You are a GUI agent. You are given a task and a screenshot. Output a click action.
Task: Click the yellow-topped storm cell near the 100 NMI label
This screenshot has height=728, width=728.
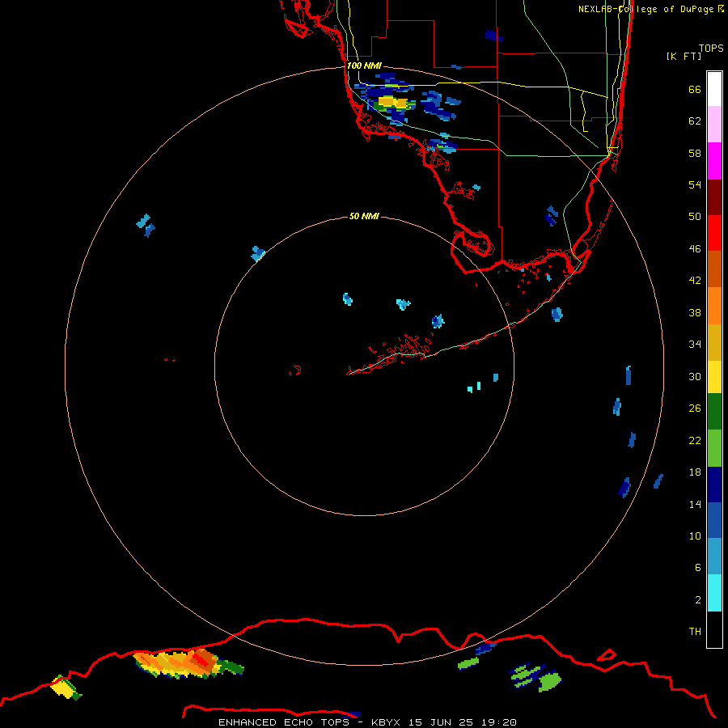[392, 103]
